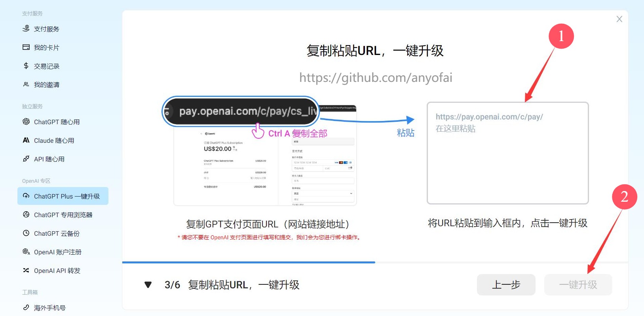Click the https://github.com/anyofai link text

[x=376, y=78]
